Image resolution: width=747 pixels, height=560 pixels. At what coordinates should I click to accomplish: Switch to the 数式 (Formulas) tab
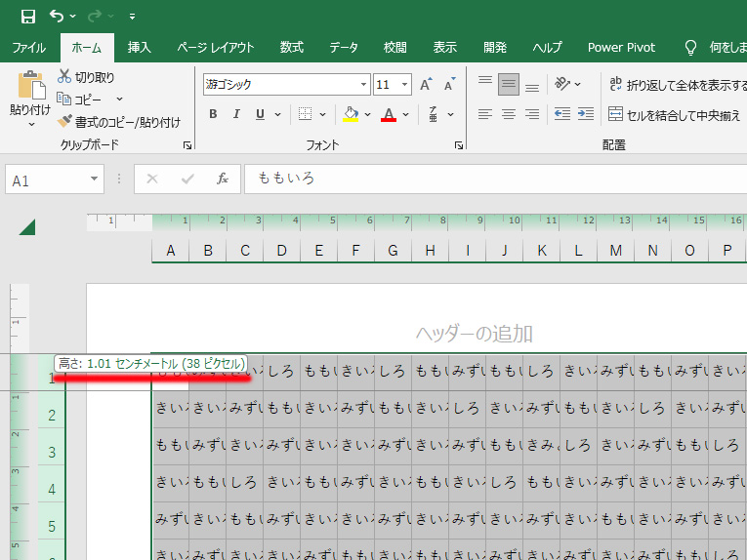click(291, 47)
